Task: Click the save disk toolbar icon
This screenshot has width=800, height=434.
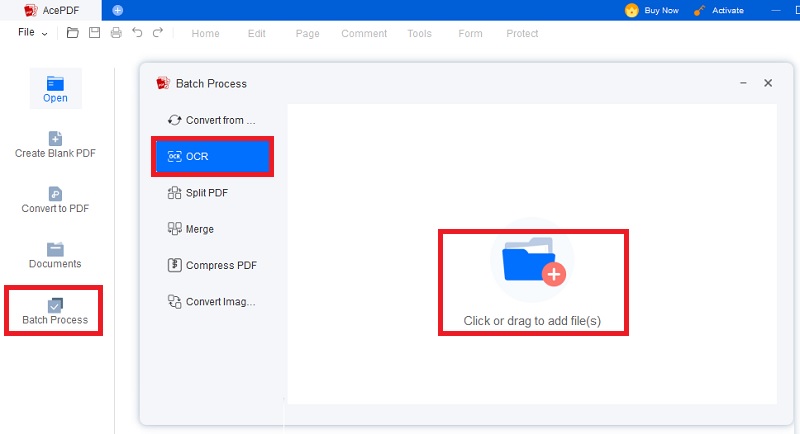Action: coord(94,33)
